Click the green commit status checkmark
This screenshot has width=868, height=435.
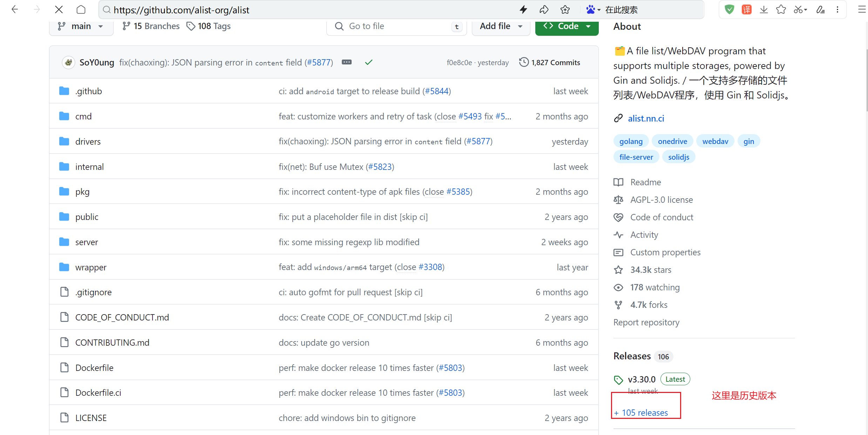(368, 62)
